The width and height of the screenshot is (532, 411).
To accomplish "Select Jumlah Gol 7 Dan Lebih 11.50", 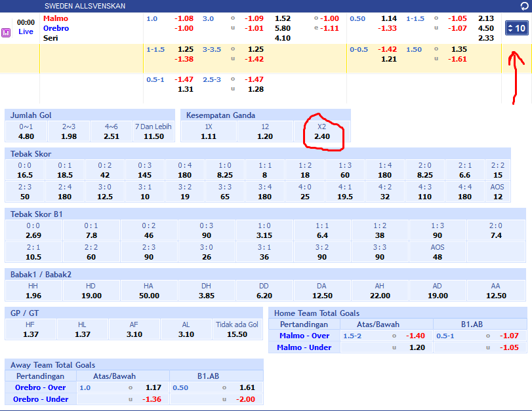I will click(x=153, y=136).
